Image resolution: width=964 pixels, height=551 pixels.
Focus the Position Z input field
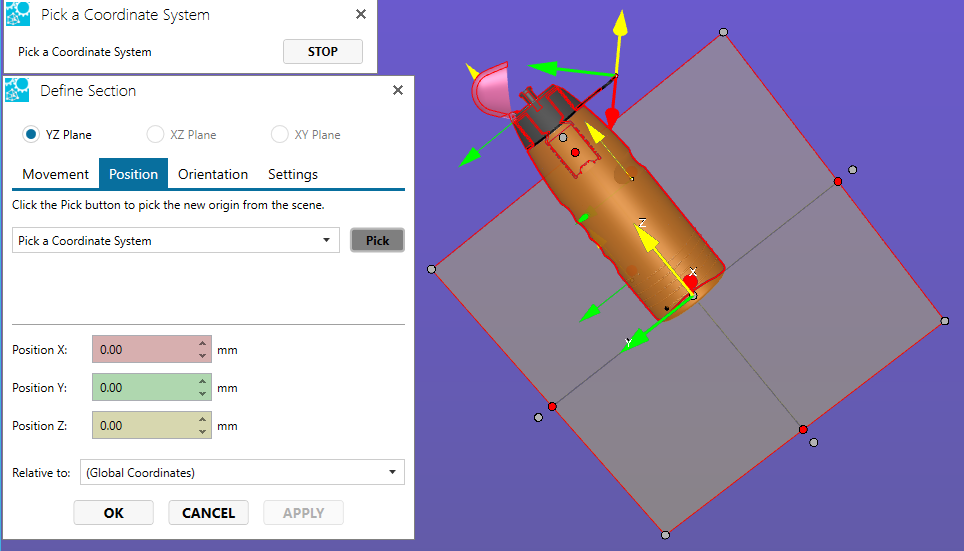(144, 426)
